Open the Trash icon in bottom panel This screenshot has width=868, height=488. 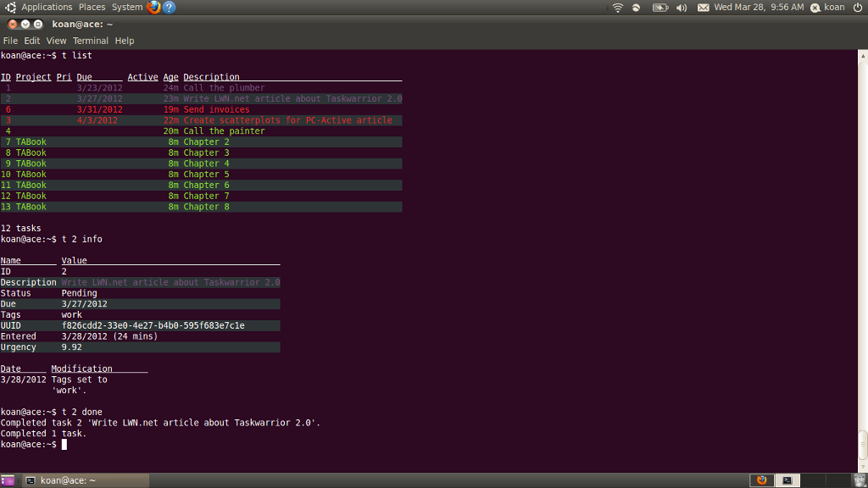pyautogui.click(x=860, y=480)
